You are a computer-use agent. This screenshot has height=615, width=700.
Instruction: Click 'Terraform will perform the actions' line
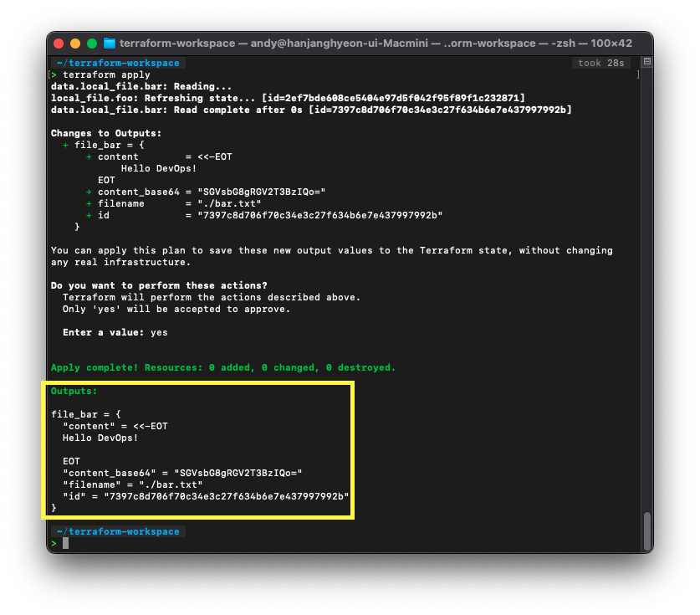tap(212, 297)
